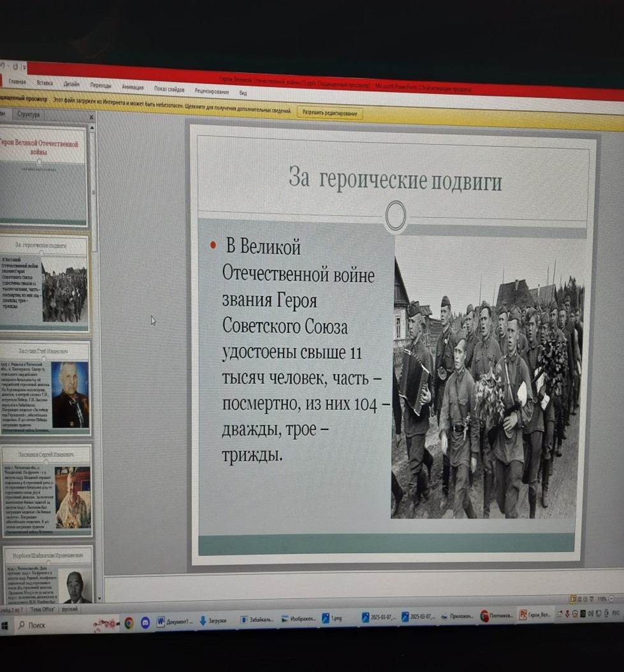Click the security shield tray icon
The height and width of the screenshot is (672, 624).
coord(575,613)
